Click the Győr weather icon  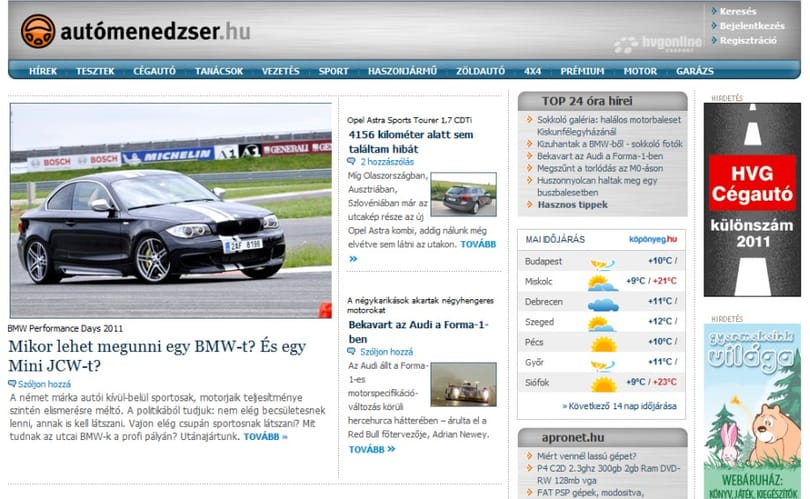pyautogui.click(x=602, y=365)
